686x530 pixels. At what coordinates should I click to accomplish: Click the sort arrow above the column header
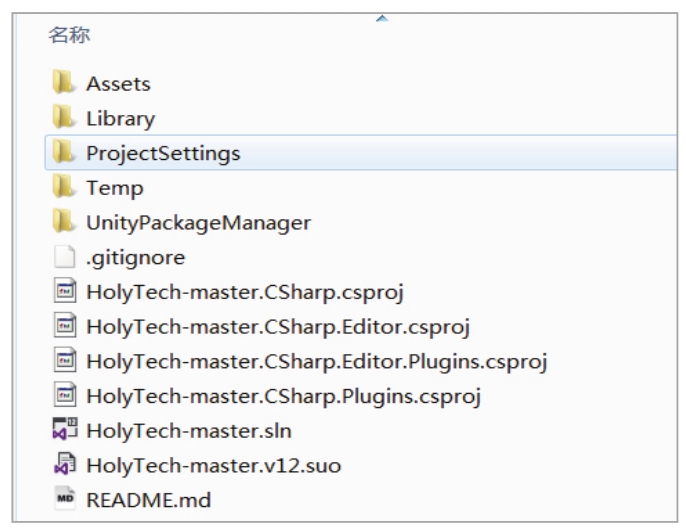382,18
